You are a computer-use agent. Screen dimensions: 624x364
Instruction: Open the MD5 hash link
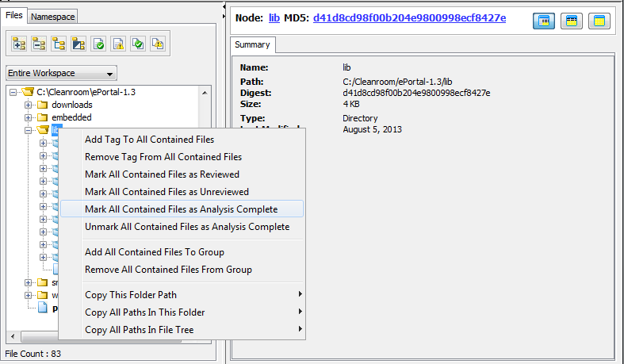[x=409, y=17]
